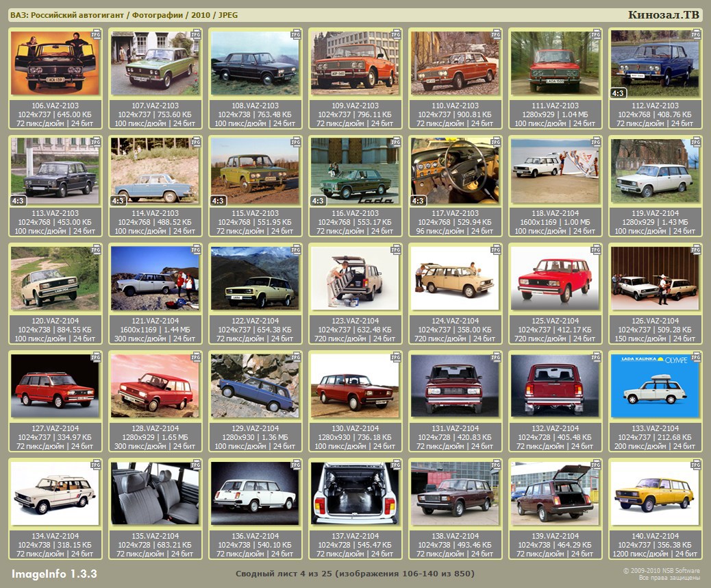Select the 118.VAZ-2104 file name caption
This screenshot has width=711, height=588.
(x=555, y=213)
